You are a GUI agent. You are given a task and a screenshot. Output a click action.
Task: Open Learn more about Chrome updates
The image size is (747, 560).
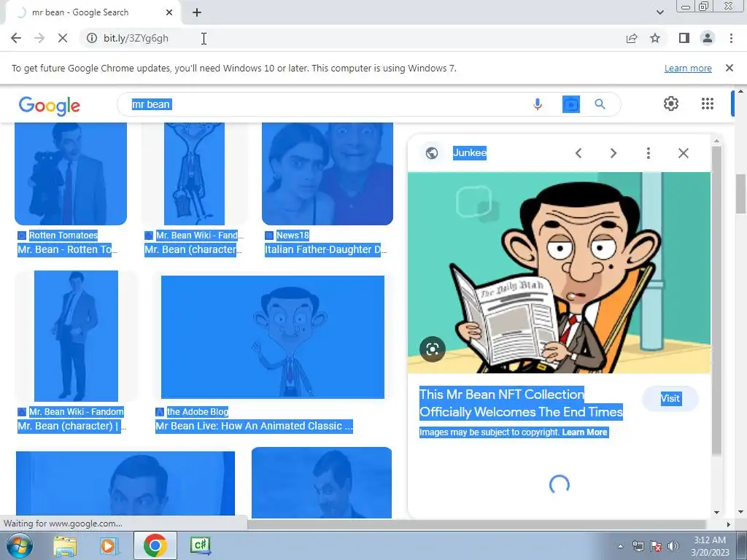tap(688, 68)
